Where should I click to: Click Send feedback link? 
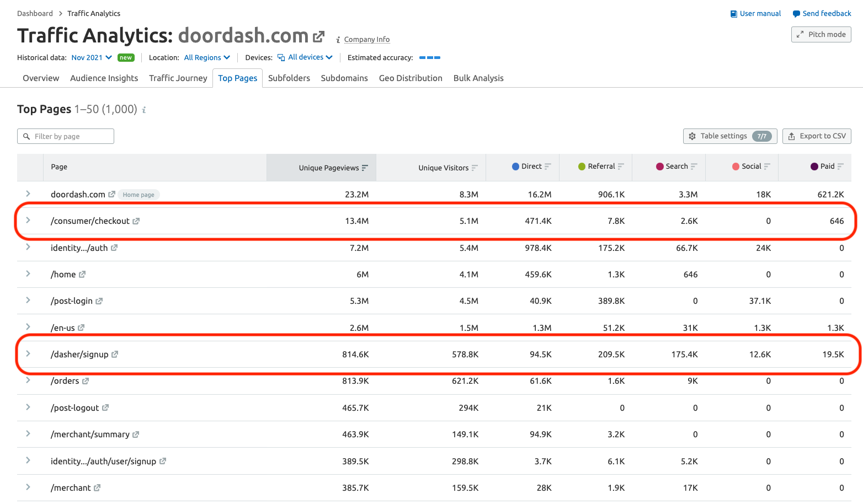coord(822,14)
